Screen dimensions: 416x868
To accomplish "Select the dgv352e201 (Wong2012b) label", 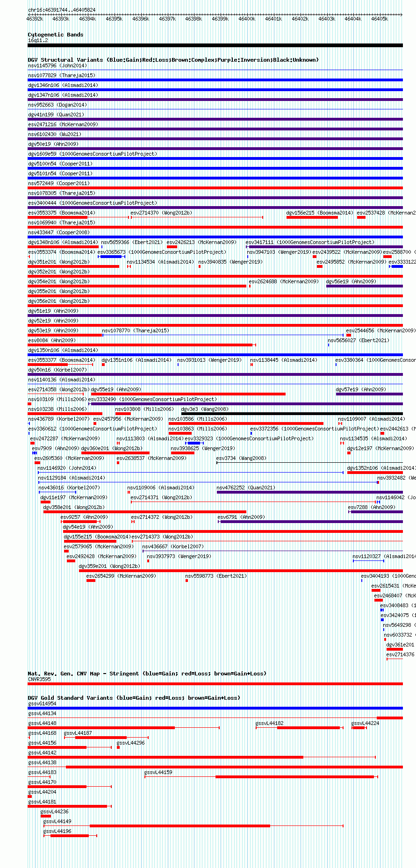I will tap(59, 272).
